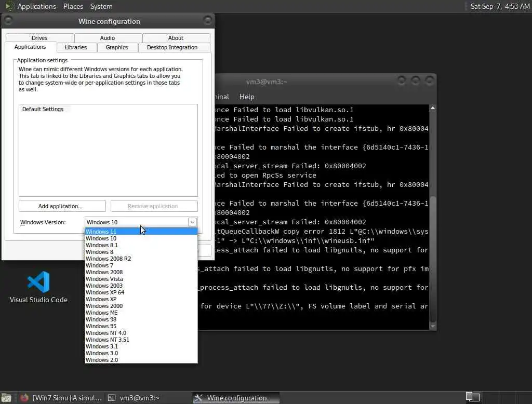Choose Windows NT 4.0 from the list

click(x=141, y=333)
